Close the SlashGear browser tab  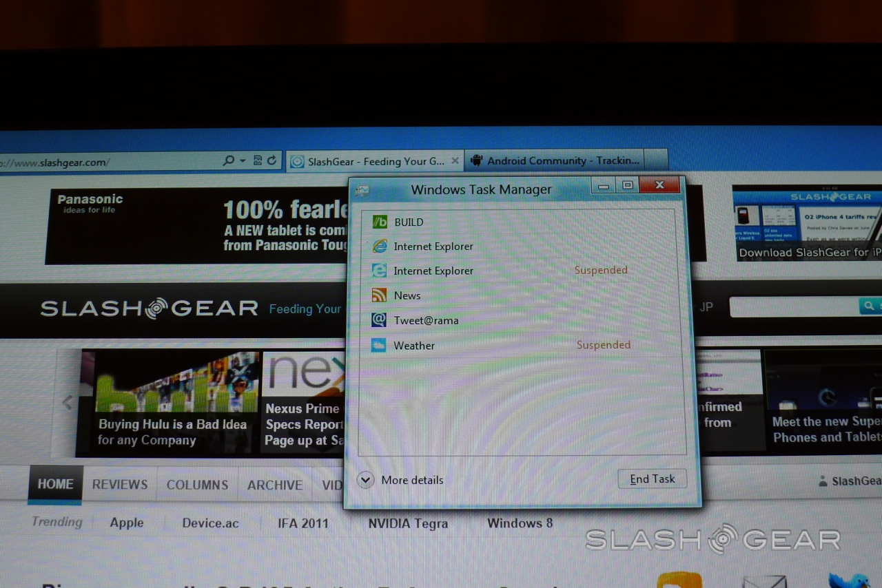pyautogui.click(x=455, y=161)
